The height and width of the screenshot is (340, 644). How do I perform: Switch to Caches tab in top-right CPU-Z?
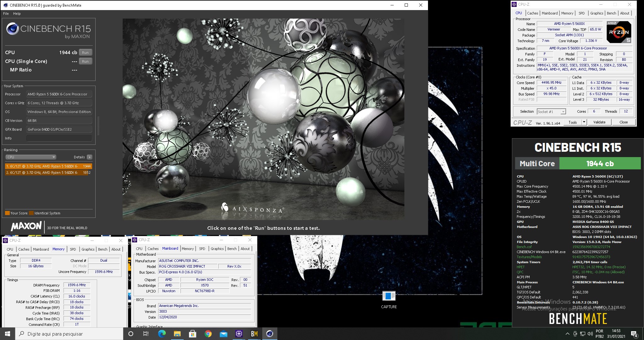click(532, 13)
